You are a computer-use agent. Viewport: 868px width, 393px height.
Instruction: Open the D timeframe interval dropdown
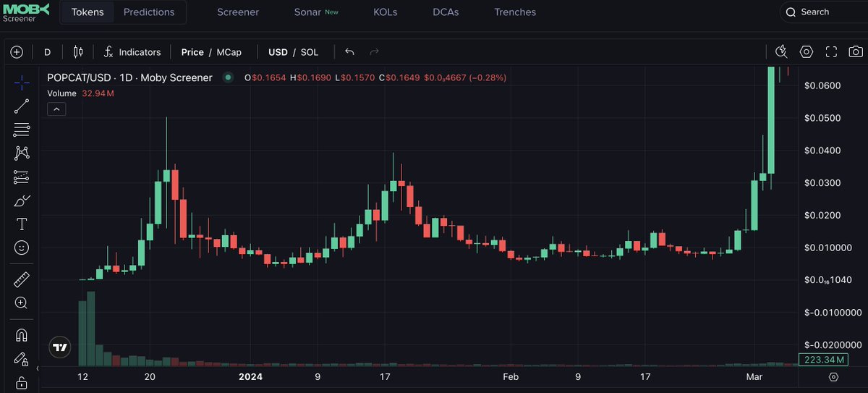[x=48, y=52]
